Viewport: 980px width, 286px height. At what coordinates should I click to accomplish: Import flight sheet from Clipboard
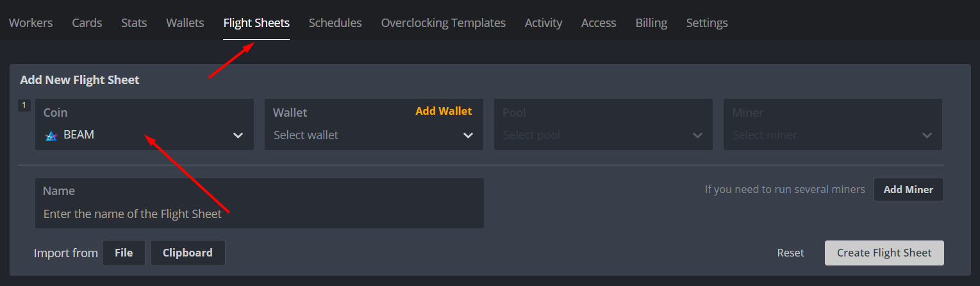click(188, 253)
